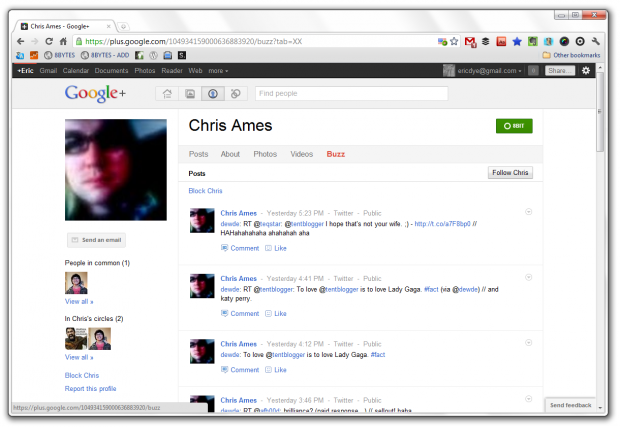Click the stacked layers extension icon
The width and height of the screenshot is (620, 427).
tap(486, 41)
